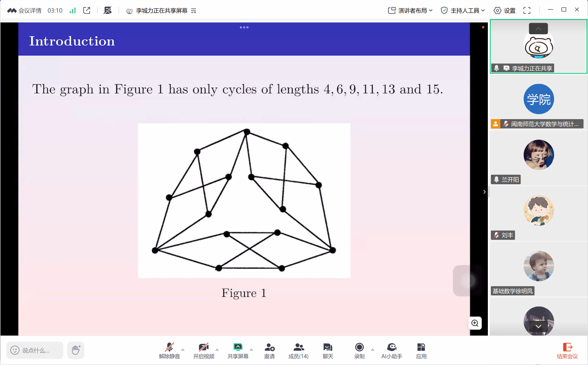Screen dimensions: 588x365
Task: Collapse participant panel with side arrow
Action: coord(484,192)
